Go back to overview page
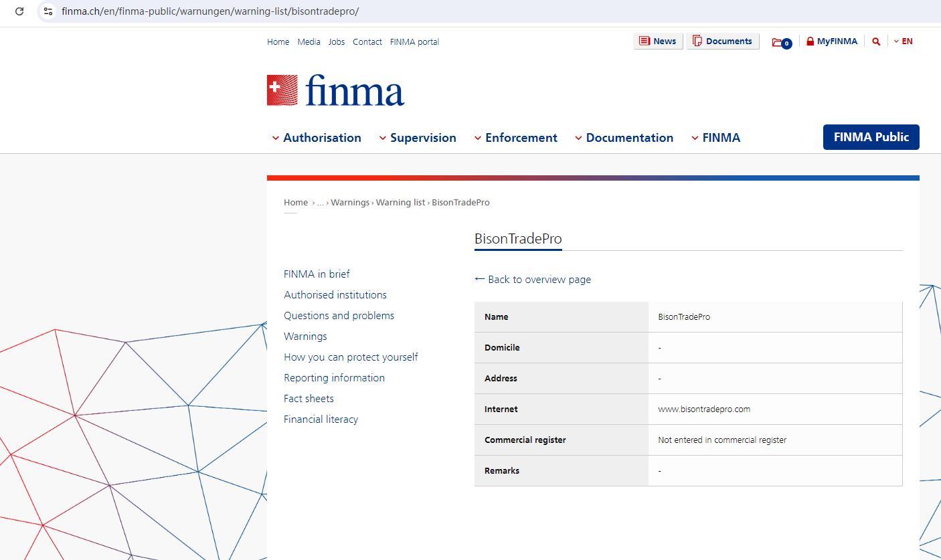 pos(533,280)
